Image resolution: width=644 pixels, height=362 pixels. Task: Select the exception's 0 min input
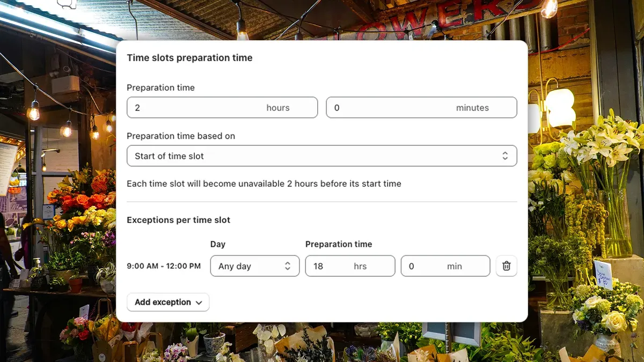point(445,265)
